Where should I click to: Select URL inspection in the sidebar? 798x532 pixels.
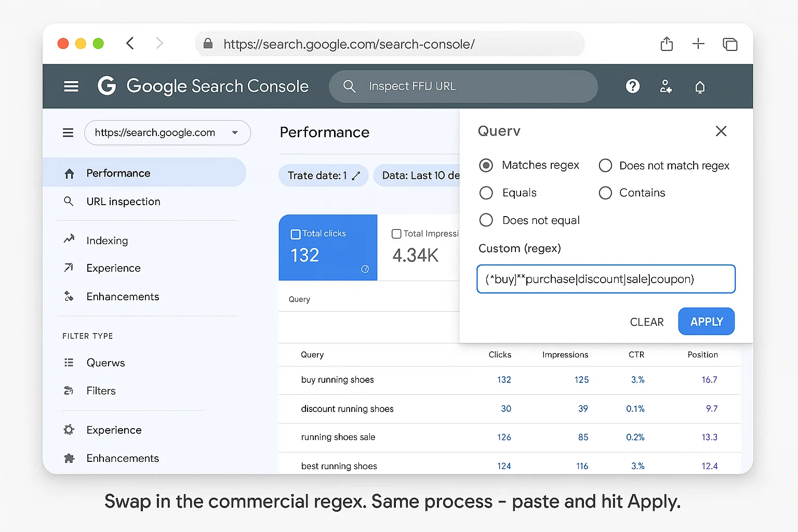[x=123, y=202]
